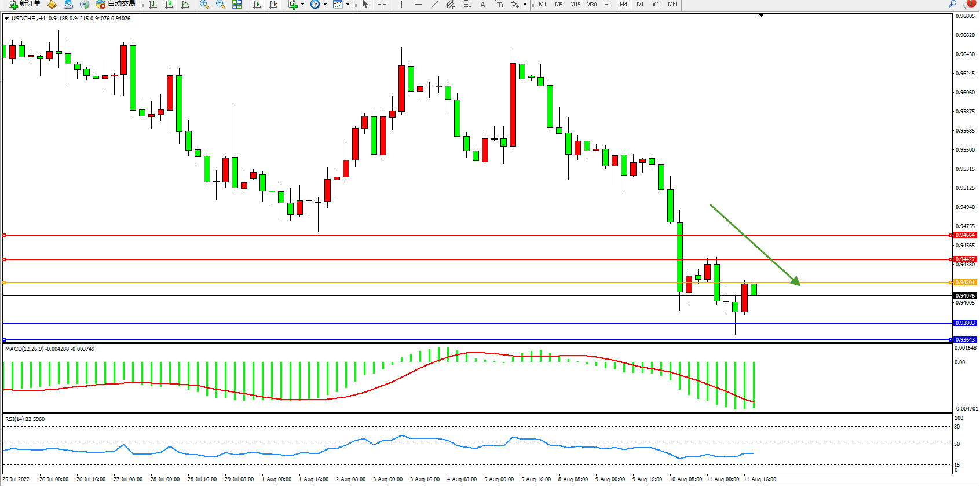Select the Fibonacci retracement tool
980x487 pixels.
click(x=466, y=4)
